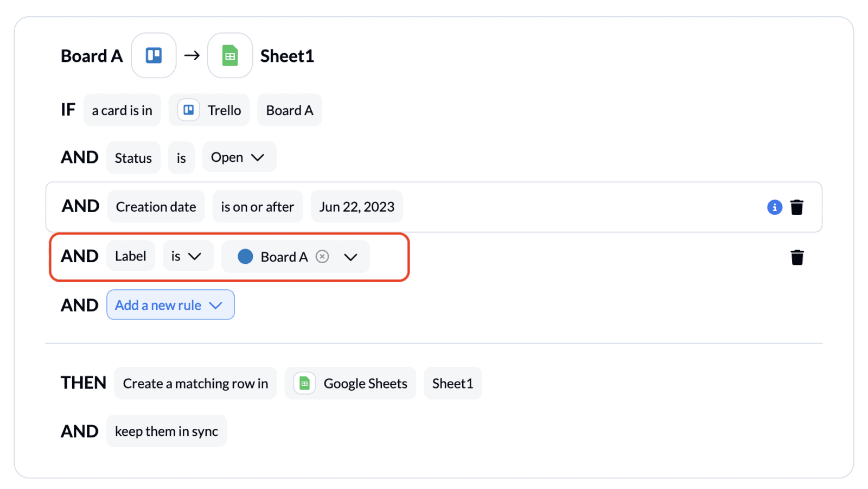Click the small Trello icon in IF row
Image resolution: width=868 pixels, height=489 pixels.
tap(188, 110)
